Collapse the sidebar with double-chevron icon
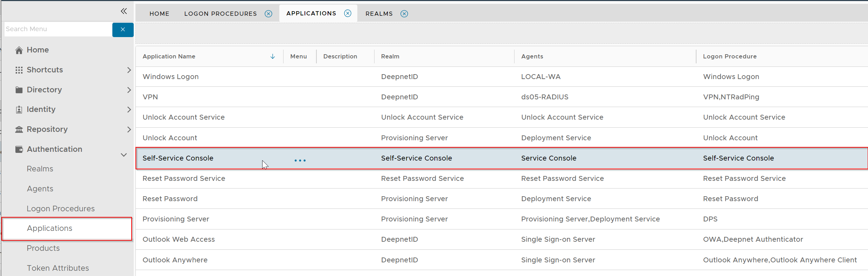The width and height of the screenshot is (868, 276). (x=124, y=11)
